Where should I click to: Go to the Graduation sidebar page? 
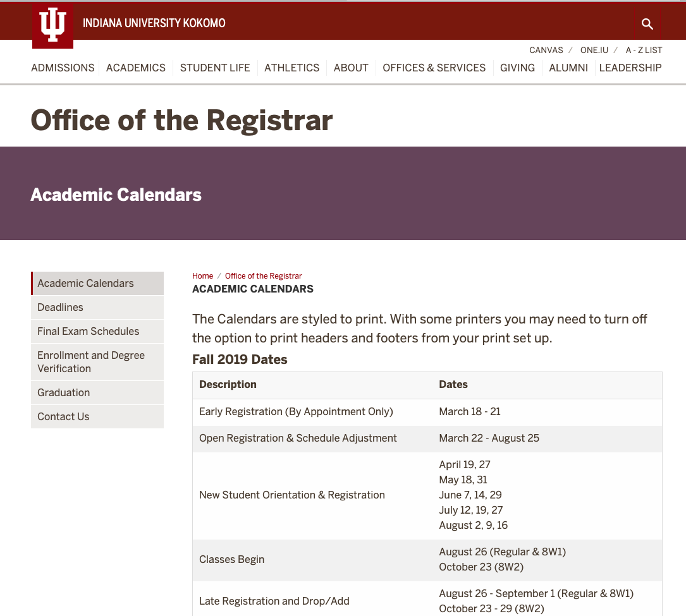coord(63,392)
